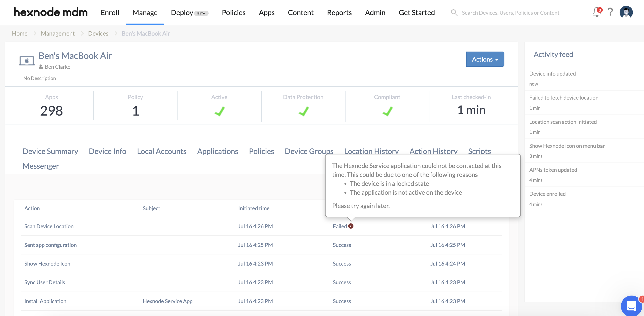
Task: Click the No Description text
Action: 40,78
